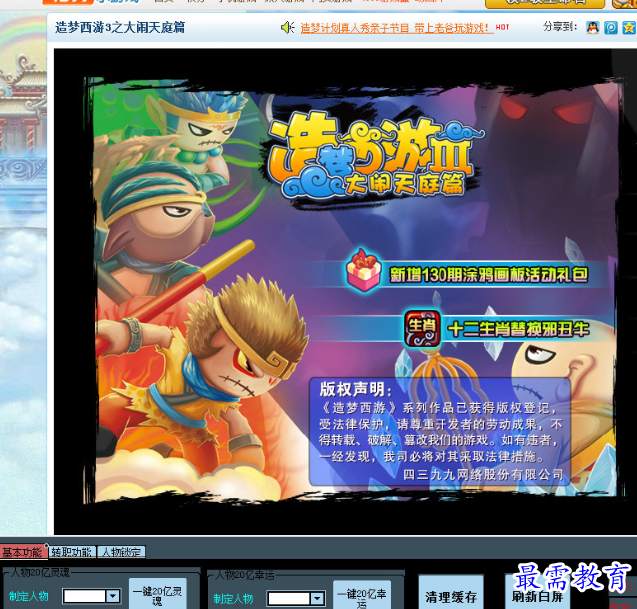Expand the 人物20亿灵魂 character dropdown
Viewport: 637px width, 609px height.
click(x=113, y=596)
